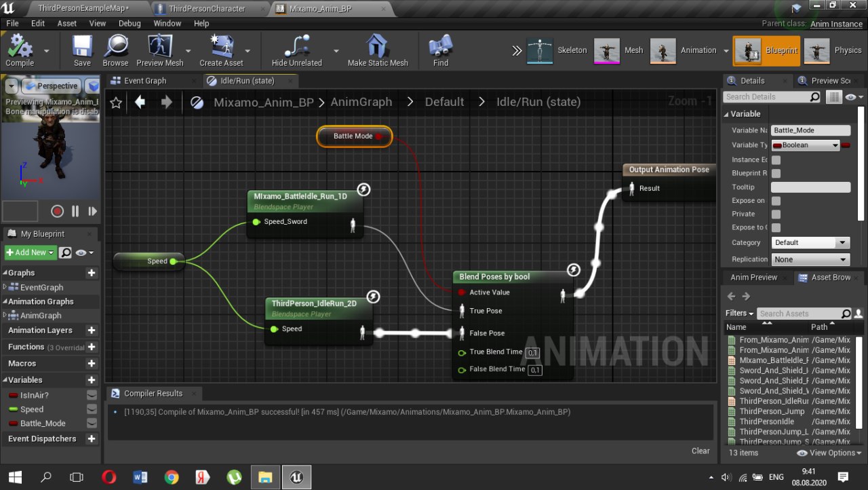The height and width of the screenshot is (490, 868).
Task: Open Windows Start menu
Action: (x=15, y=476)
